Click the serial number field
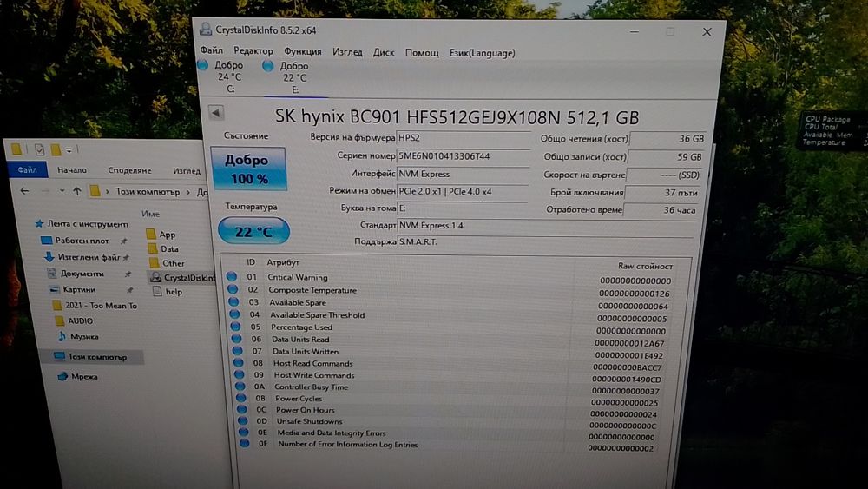 click(464, 156)
